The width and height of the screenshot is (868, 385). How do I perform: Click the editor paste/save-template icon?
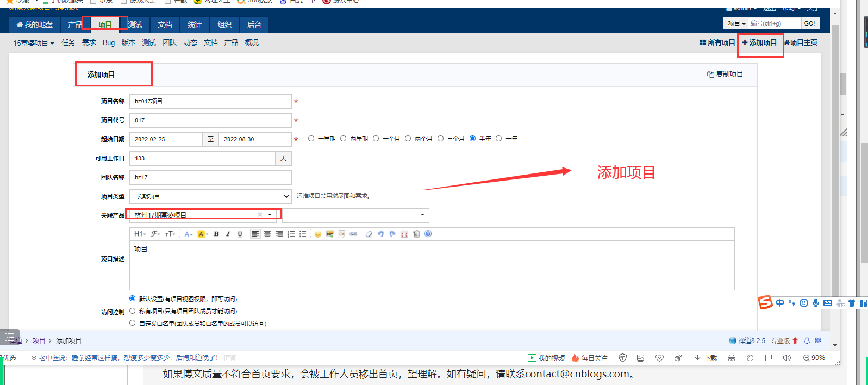click(x=416, y=234)
